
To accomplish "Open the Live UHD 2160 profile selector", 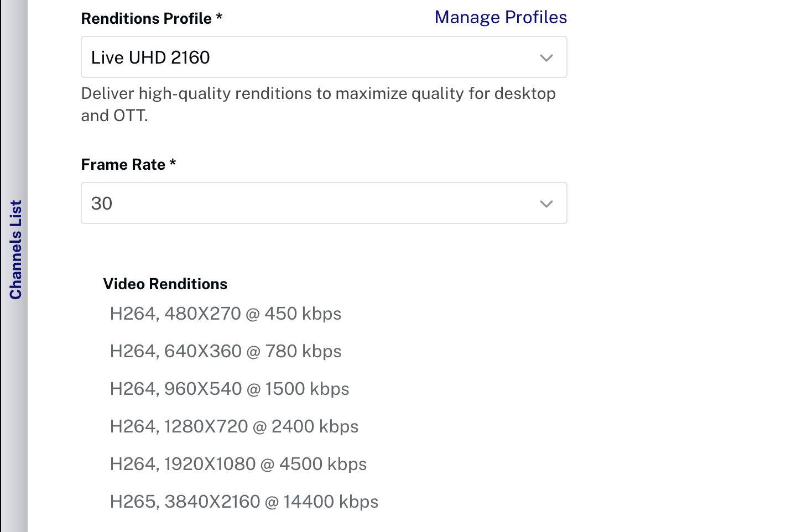I will (324, 57).
